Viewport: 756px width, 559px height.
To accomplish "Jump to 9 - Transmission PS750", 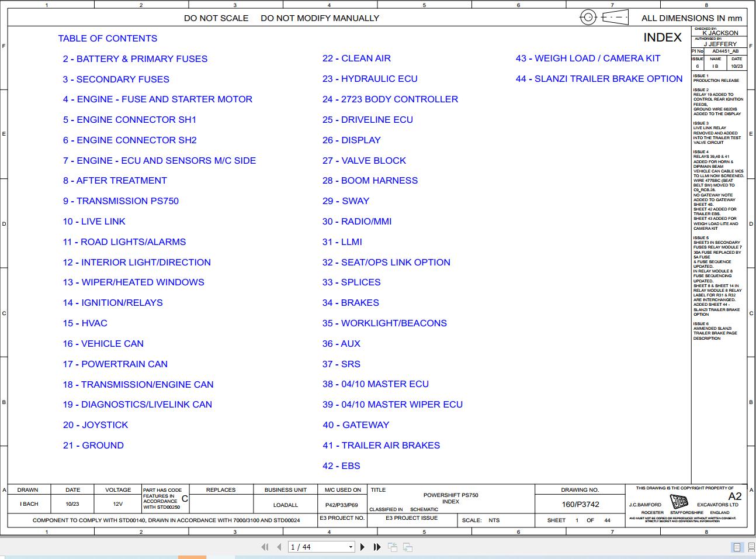I will (121, 201).
